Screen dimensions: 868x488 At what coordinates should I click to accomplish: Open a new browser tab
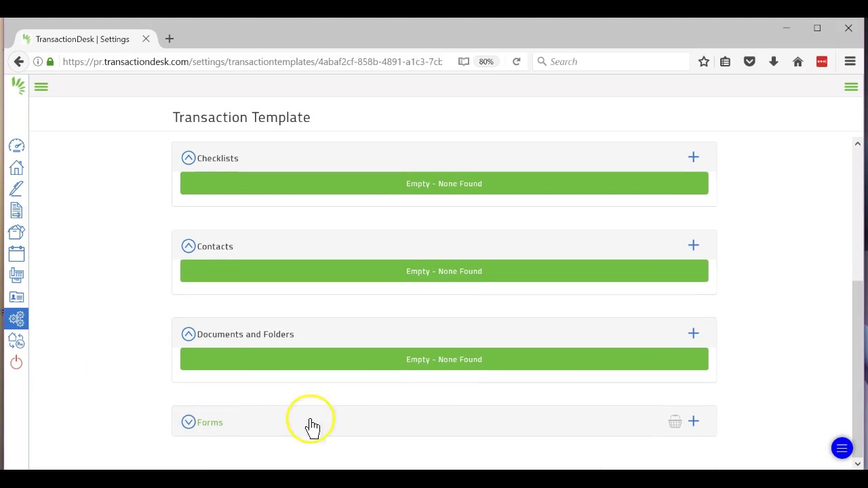coord(170,39)
